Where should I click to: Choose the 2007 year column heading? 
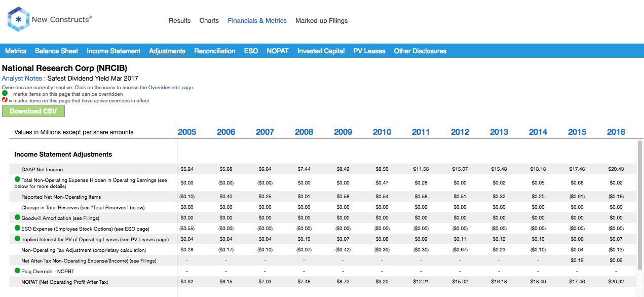(265, 132)
